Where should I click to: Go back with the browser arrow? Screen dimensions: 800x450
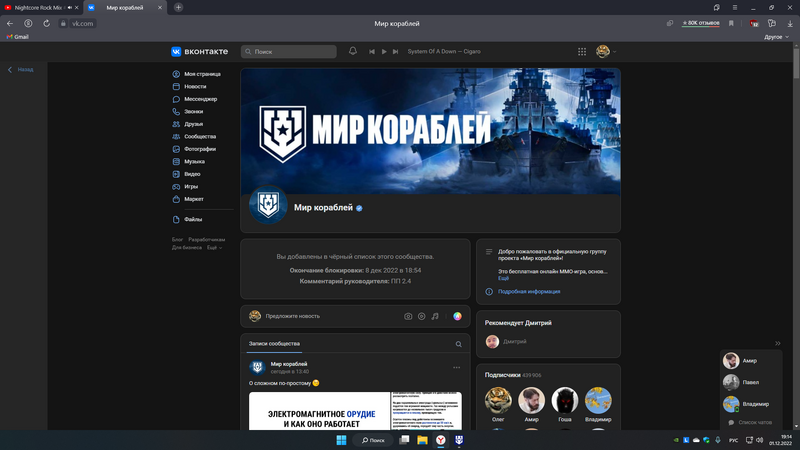[10, 23]
